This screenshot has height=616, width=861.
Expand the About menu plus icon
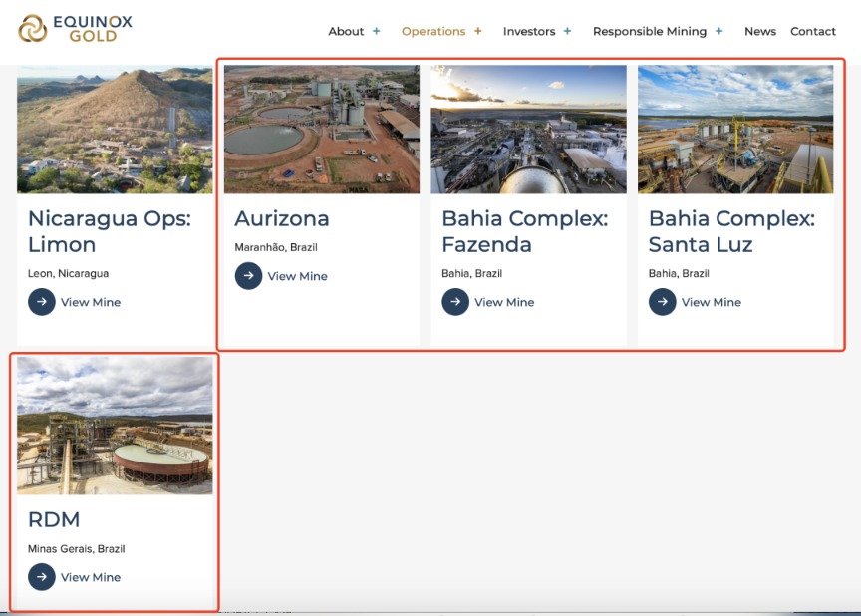[x=377, y=31]
